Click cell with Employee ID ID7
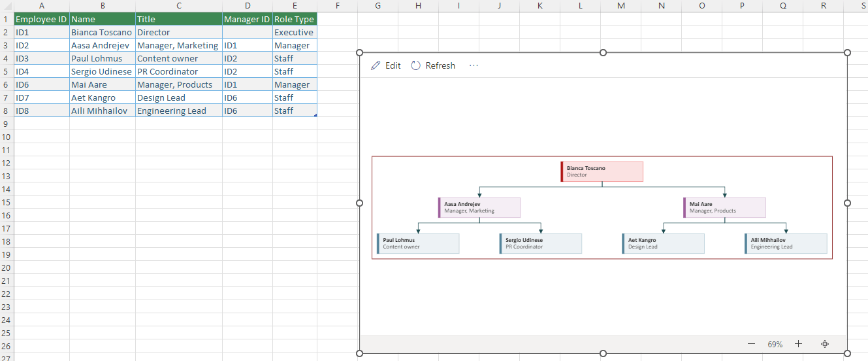 pyautogui.click(x=42, y=97)
